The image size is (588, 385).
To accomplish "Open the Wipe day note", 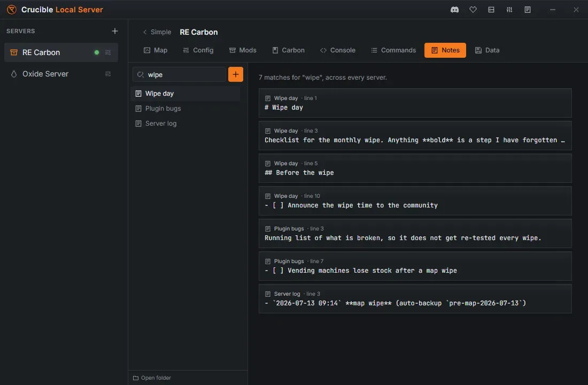I will pos(185,94).
